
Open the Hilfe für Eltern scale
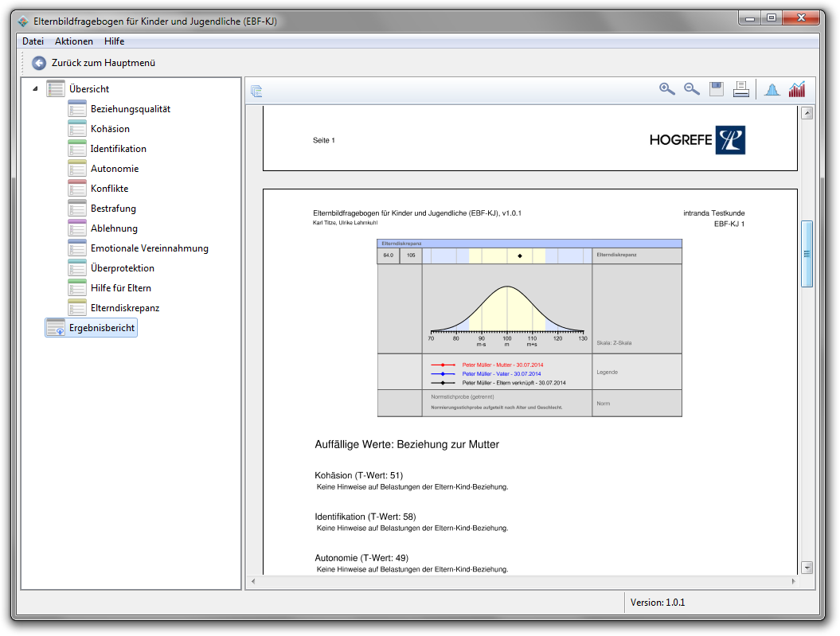click(x=120, y=288)
